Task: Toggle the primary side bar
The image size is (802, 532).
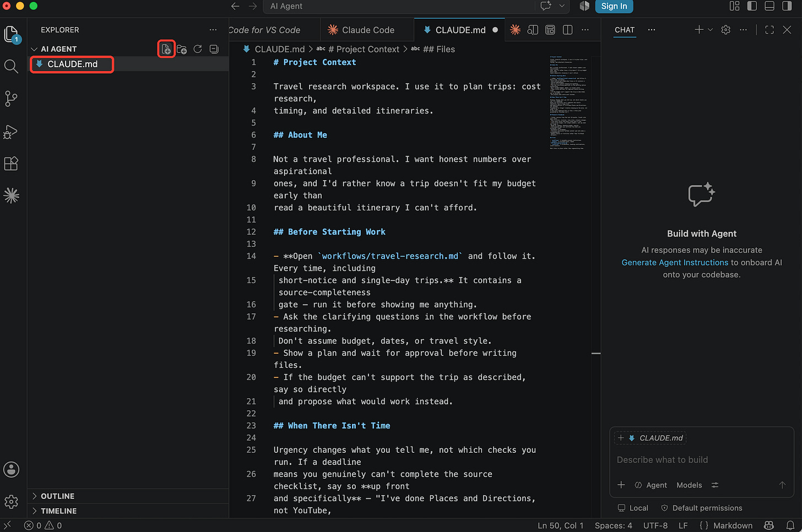Action: (752, 6)
